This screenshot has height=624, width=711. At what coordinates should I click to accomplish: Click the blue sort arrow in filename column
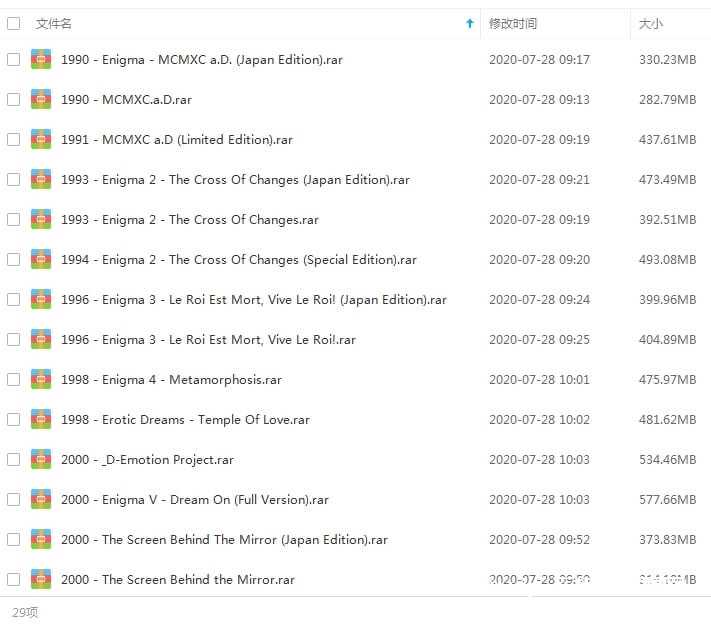470,23
